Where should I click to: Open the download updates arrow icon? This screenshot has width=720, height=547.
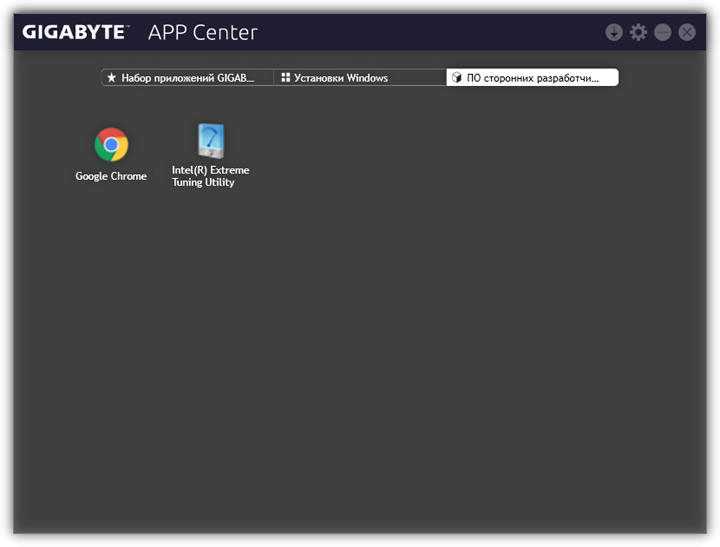coord(614,33)
